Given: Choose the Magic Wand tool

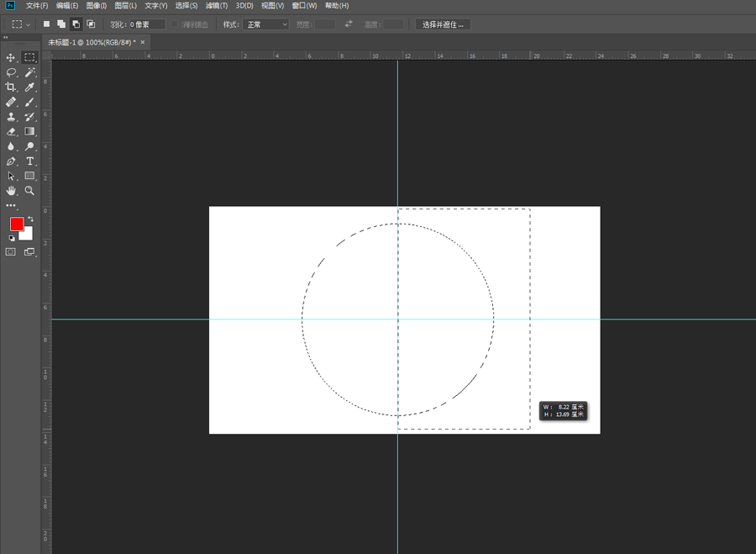Looking at the screenshot, I should coord(30,72).
